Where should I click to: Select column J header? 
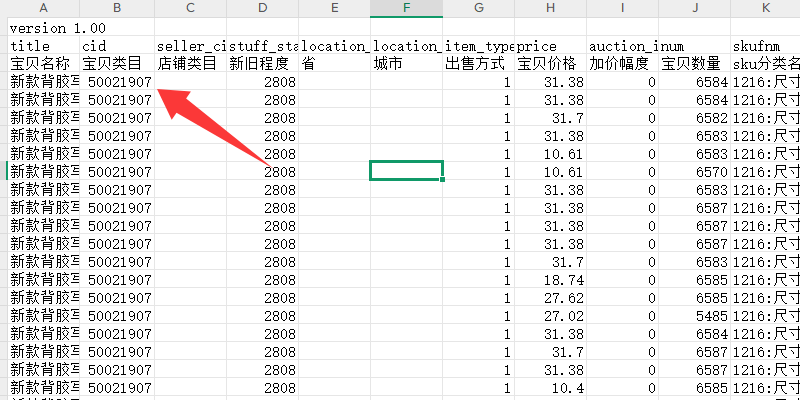(694, 8)
